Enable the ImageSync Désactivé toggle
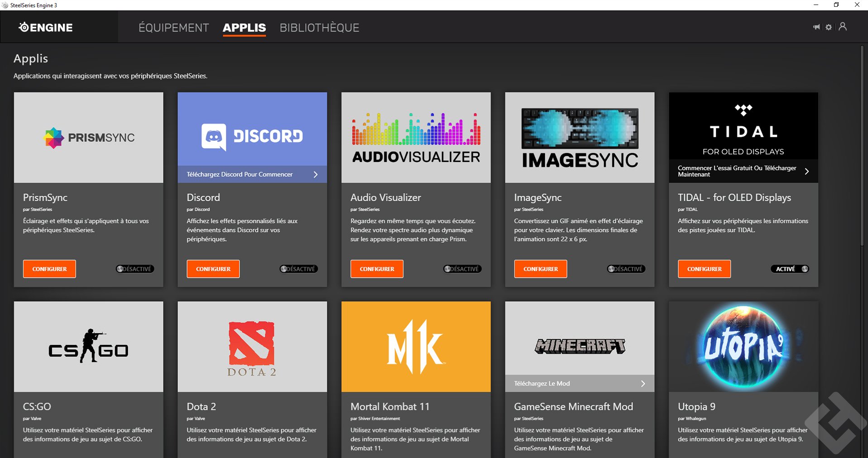This screenshot has height=458, width=868. [626, 269]
